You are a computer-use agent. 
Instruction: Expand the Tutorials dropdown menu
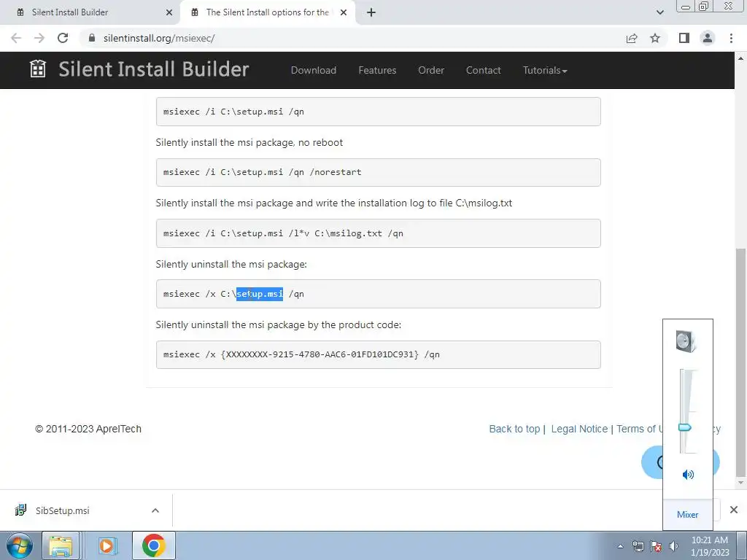(545, 70)
